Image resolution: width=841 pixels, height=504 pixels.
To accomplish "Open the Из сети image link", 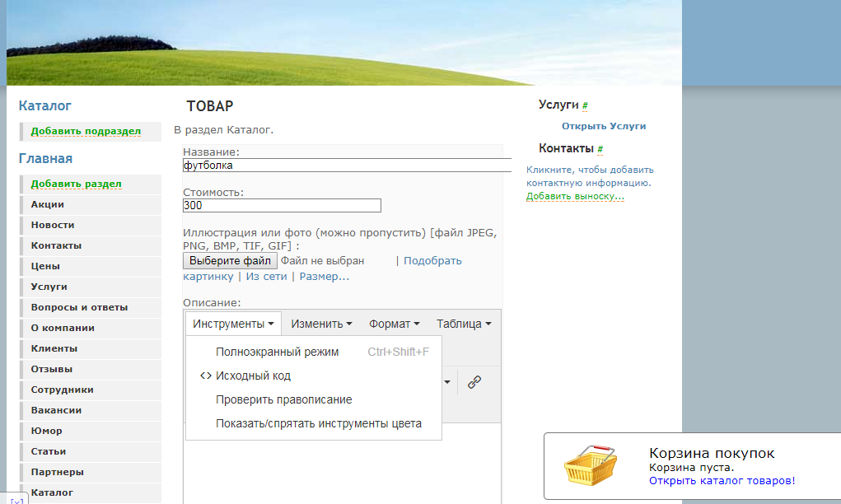I will tap(266, 277).
